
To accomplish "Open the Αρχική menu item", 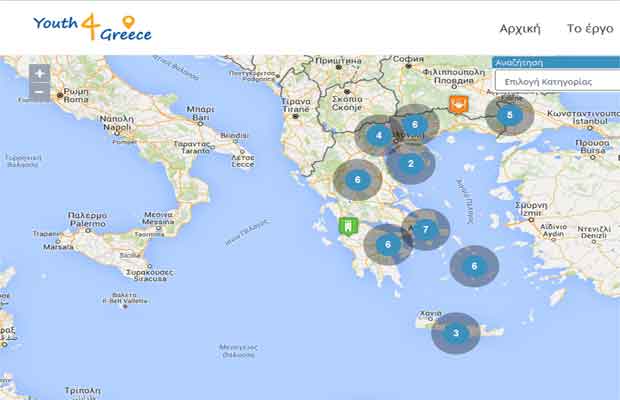I will pyautogui.click(x=520, y=28).
